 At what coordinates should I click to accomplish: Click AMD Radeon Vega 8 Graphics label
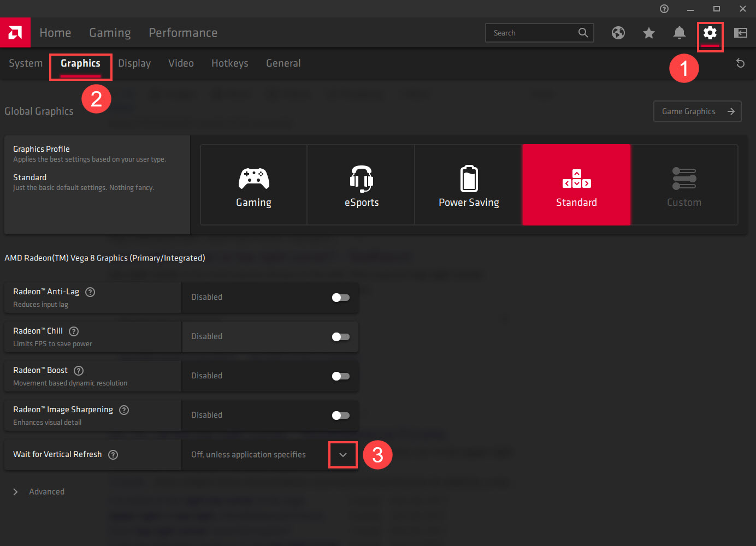pos(105,258)
